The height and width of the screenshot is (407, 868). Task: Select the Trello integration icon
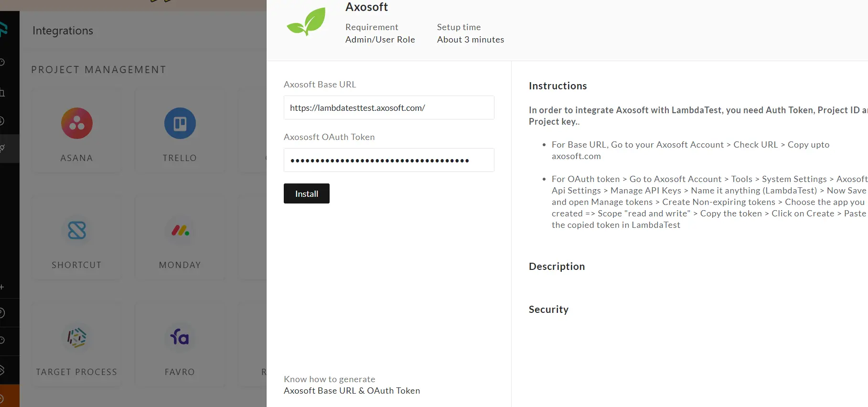180,124
